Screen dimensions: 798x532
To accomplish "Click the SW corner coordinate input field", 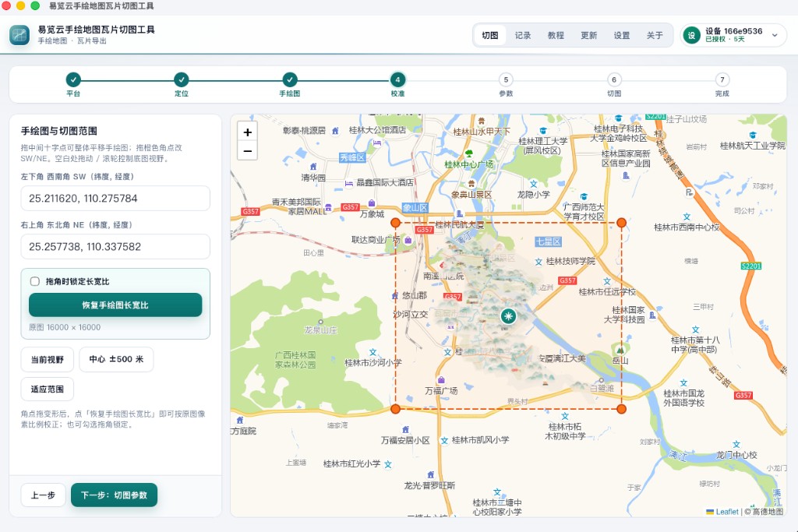I will 115,199.
